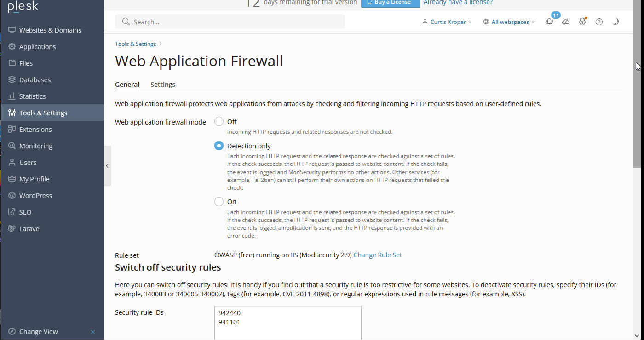Open the help question mark icon
Viewport: 644px width, 340px height.
click(599, 22)
